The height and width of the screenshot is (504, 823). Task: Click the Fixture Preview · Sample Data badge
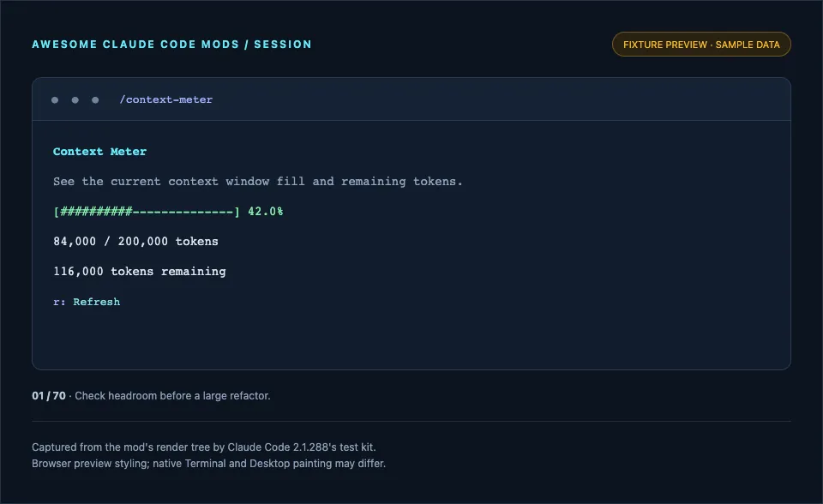701,45
